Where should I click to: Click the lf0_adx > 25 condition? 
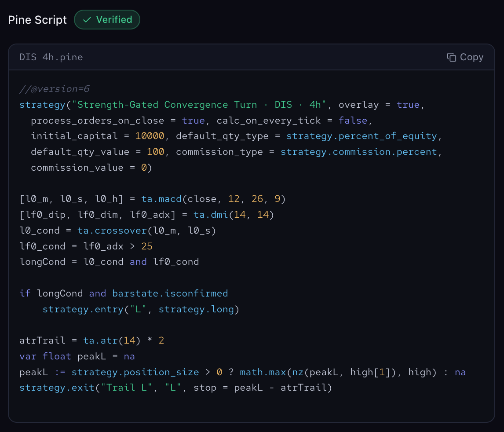tap(118, 246)
